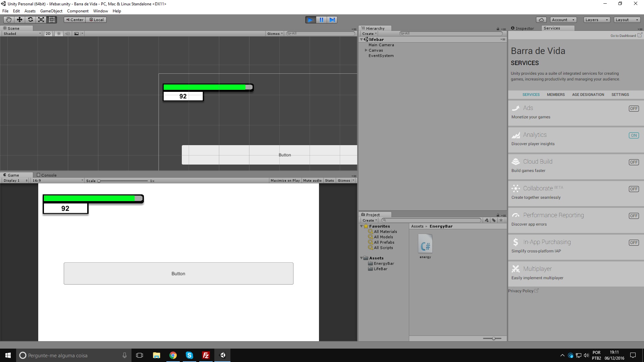Toggle the Ads service OFF switch

pos(634,109)
